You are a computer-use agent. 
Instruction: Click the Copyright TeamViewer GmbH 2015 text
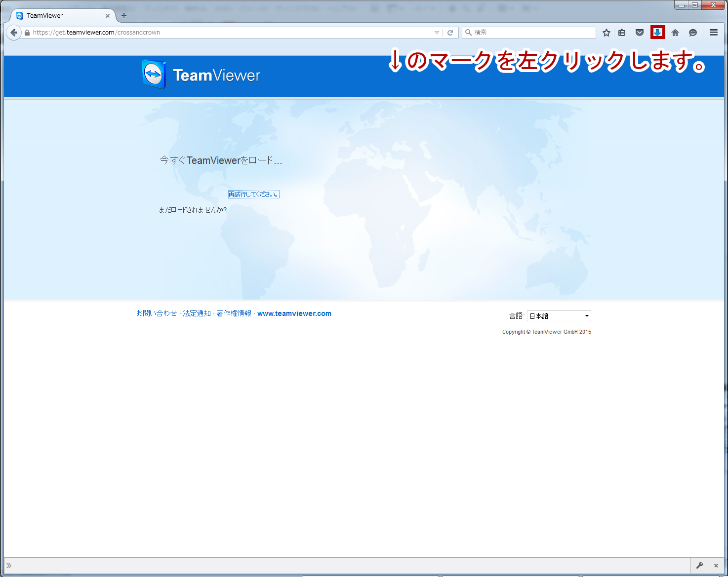[x=547, y=332]
